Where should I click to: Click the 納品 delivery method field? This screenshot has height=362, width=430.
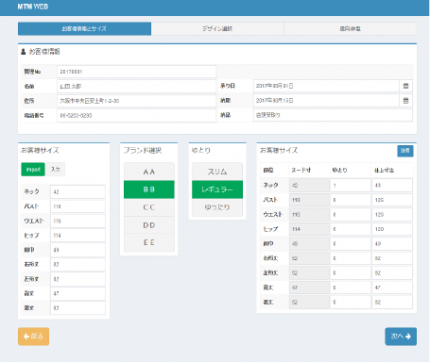coord(333,115)
